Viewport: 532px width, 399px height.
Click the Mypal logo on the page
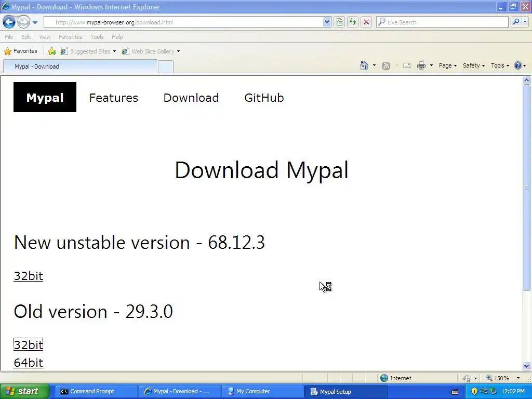coord(45,97)
